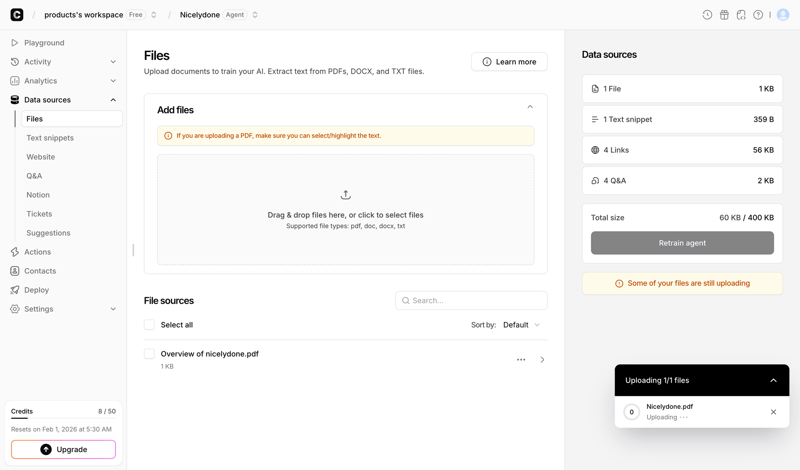Screen dimensions: 800x470
Task: Click the sidebar collapse handle
Action: pos(133,250)
